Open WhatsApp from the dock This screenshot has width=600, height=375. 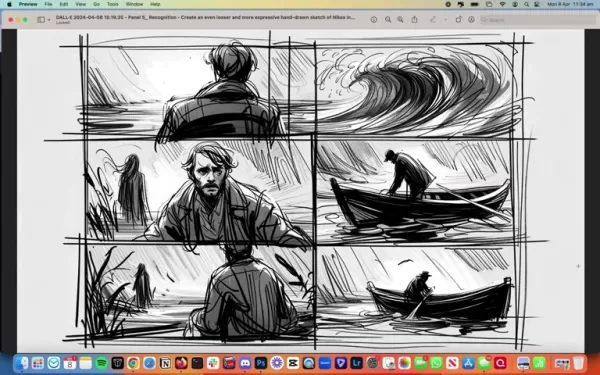tap(436, 363)
